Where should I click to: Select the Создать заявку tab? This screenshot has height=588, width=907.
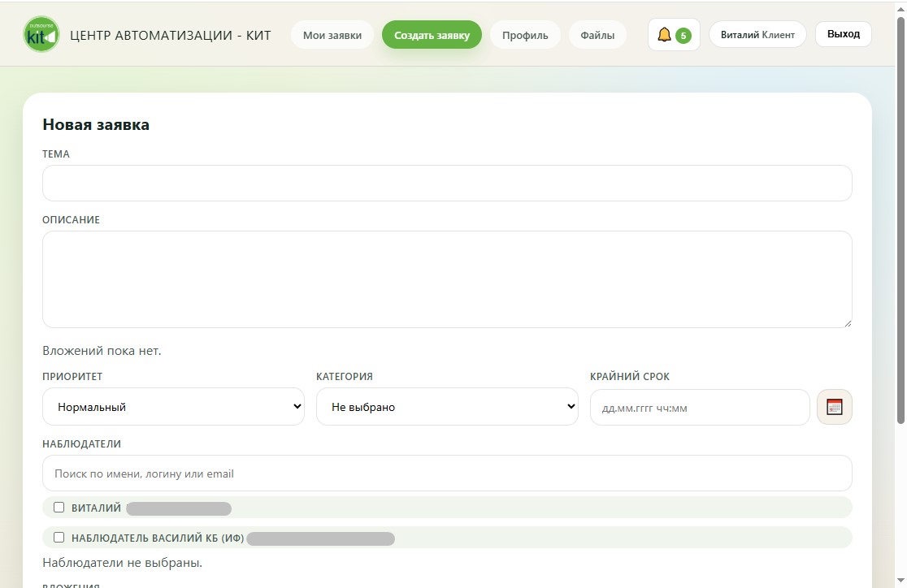pyautogui.click(x=432, y=35)
